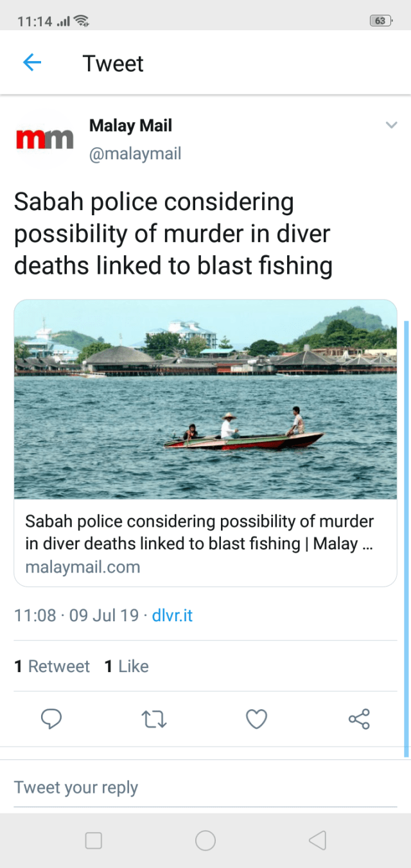Open the @malaymail handle
Screen dimensions: 411x868
coord(135,154)
